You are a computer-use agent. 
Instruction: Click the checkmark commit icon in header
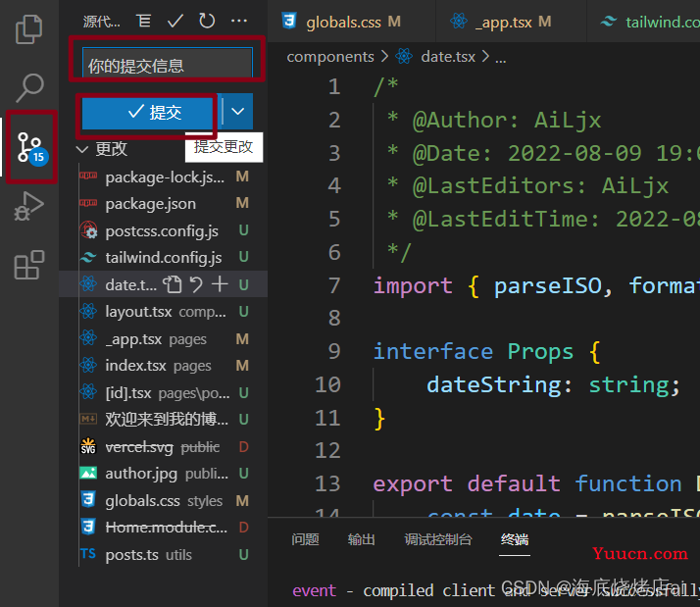[175, 21]
